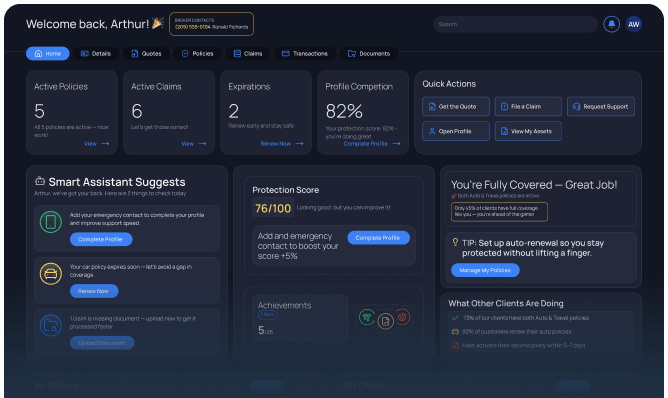This screenshot has width=668, height=398.
Task: Click the 'What Other Clients Are Doing' heading
Action: (x=506, y=303)
